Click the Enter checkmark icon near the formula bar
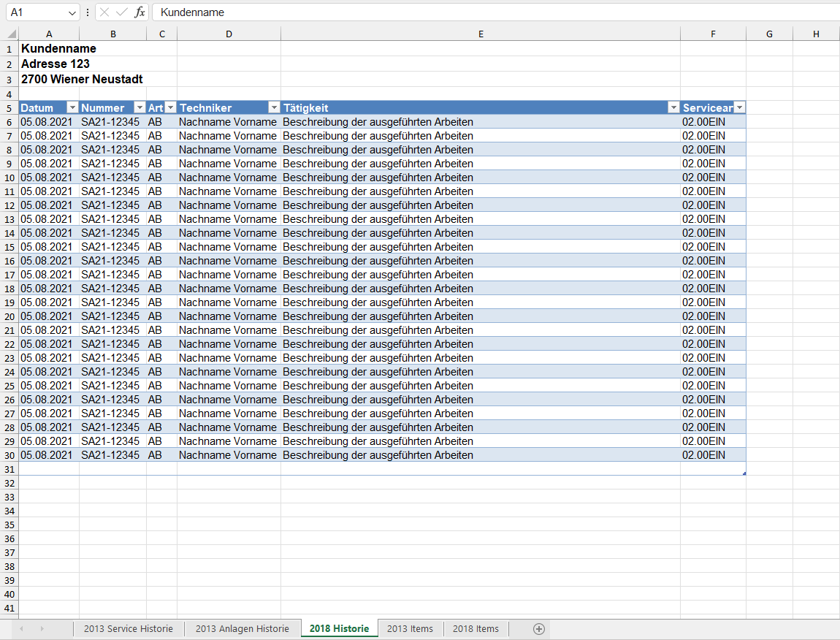Image resolution: width=840 pixels, height=640 pixels. (121, 12)
